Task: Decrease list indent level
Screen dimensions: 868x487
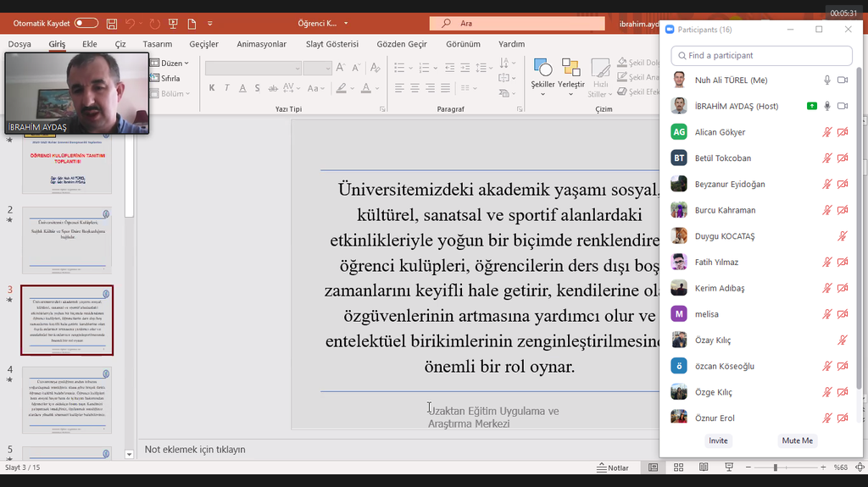Action: click(x=449, y=68)
